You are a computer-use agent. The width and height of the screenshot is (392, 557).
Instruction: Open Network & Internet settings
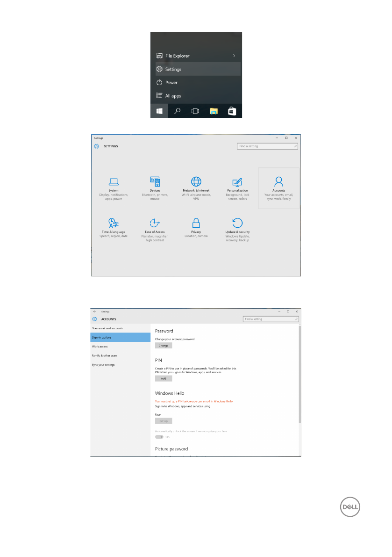[x=196, y=188]
